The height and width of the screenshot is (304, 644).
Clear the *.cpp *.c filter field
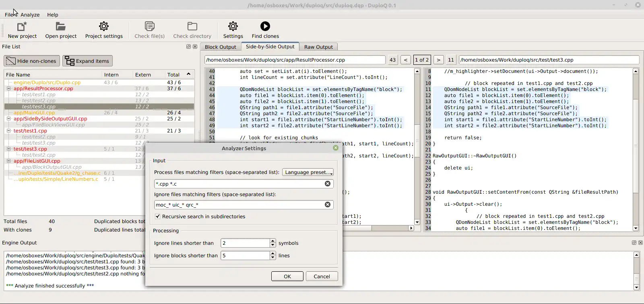tap(328, 184)
